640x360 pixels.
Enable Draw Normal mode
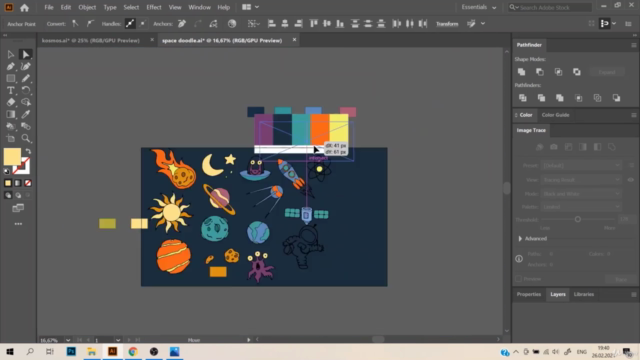tap(8, 196)
